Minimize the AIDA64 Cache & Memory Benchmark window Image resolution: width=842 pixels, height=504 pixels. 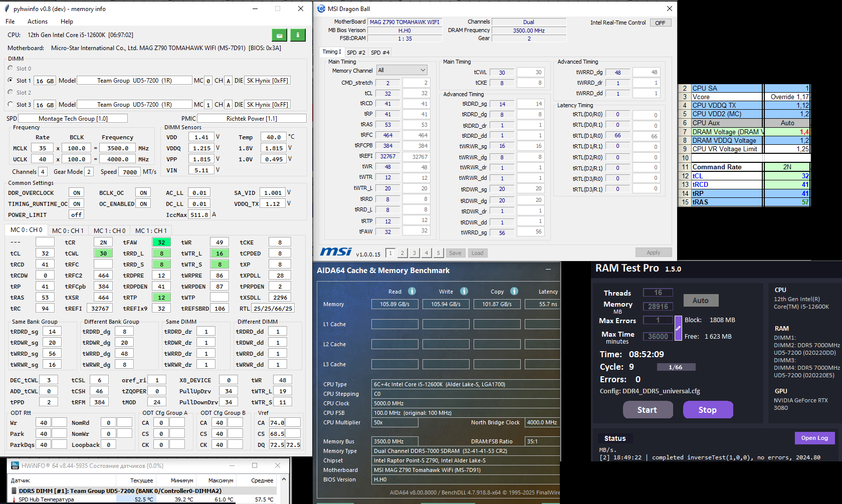[549, 270]
